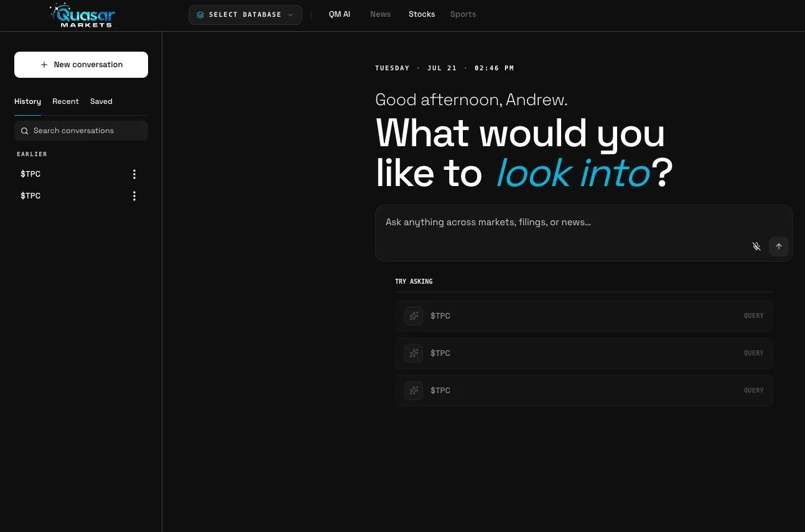Click sparkle icon on top $TPC suggestion
The width and height of the screenshot is (805, 532).
[x=414, y=316]
